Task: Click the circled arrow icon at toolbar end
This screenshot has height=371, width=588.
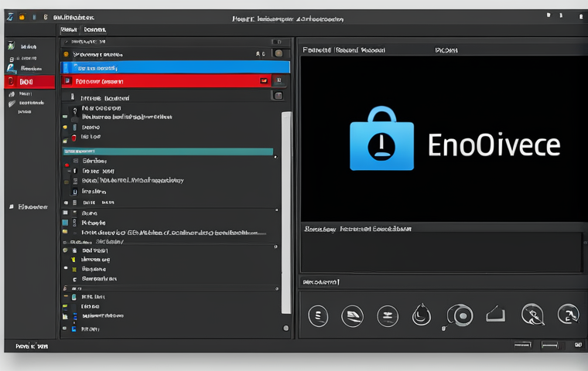Action: tap(568, 314)
